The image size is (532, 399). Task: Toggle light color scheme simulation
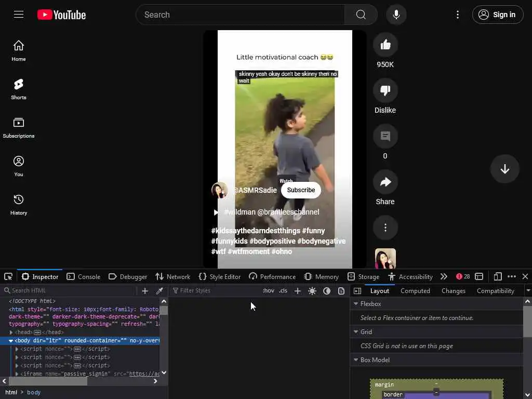(x=312, y=291)
